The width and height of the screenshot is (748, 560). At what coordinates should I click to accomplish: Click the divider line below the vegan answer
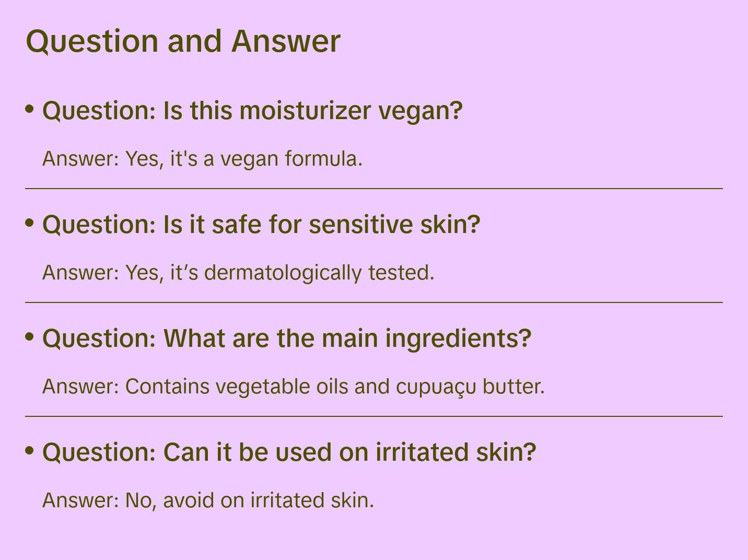click(x=374, y=188)
